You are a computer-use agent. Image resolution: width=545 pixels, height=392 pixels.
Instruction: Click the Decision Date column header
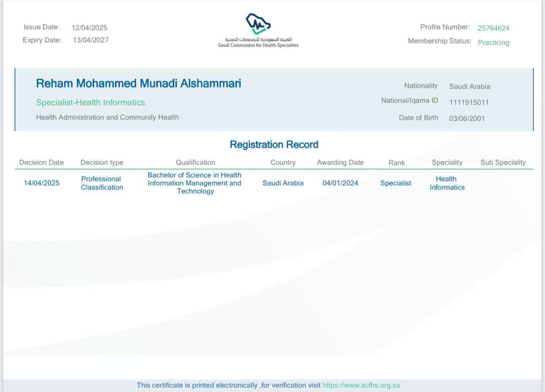tap(41, 162)
